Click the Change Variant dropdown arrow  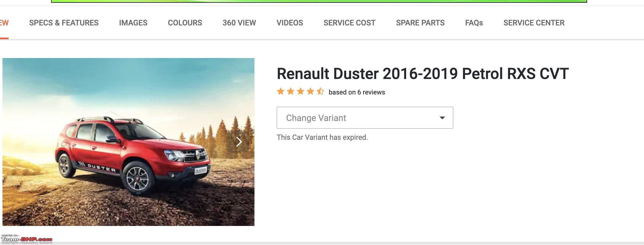(442, 118)
